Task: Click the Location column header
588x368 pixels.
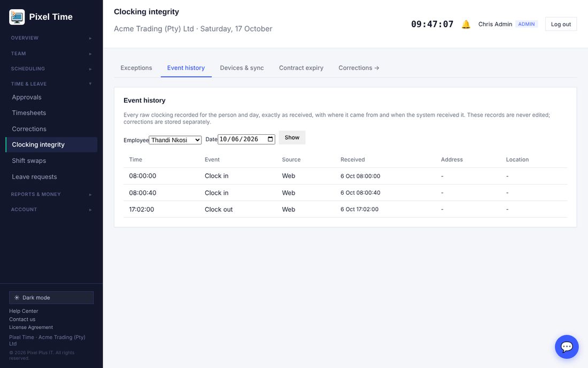Action: coord(517,159)
